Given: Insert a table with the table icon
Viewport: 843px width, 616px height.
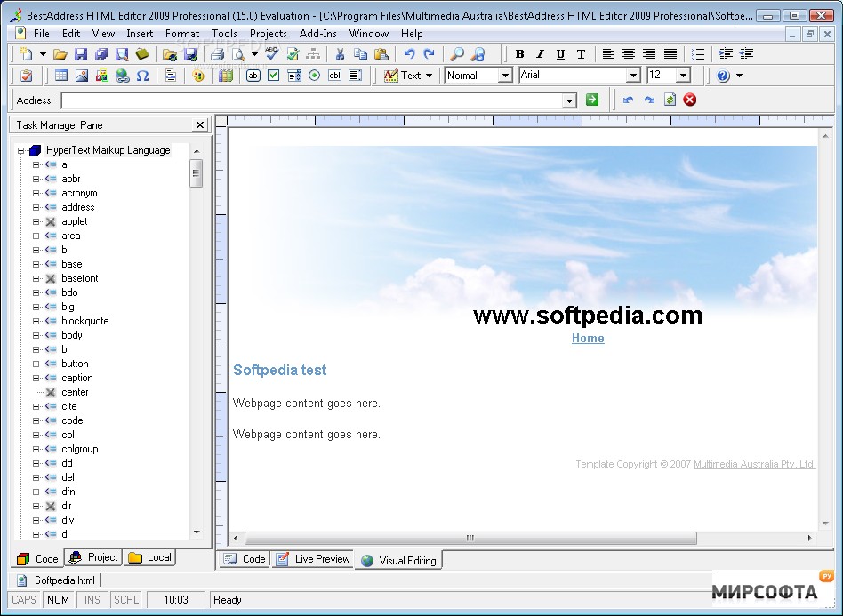Looking at the screenshot, I should (x=61, y=76).
